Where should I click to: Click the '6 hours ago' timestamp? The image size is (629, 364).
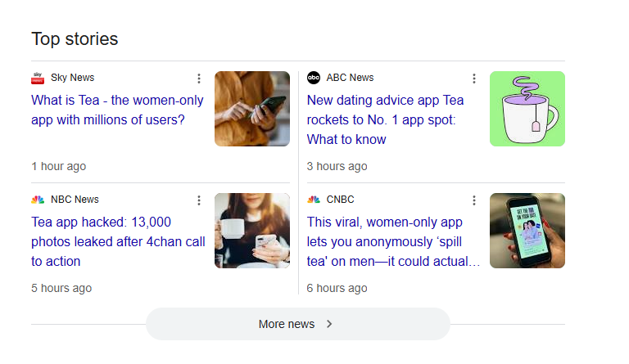tap(337, 288)
